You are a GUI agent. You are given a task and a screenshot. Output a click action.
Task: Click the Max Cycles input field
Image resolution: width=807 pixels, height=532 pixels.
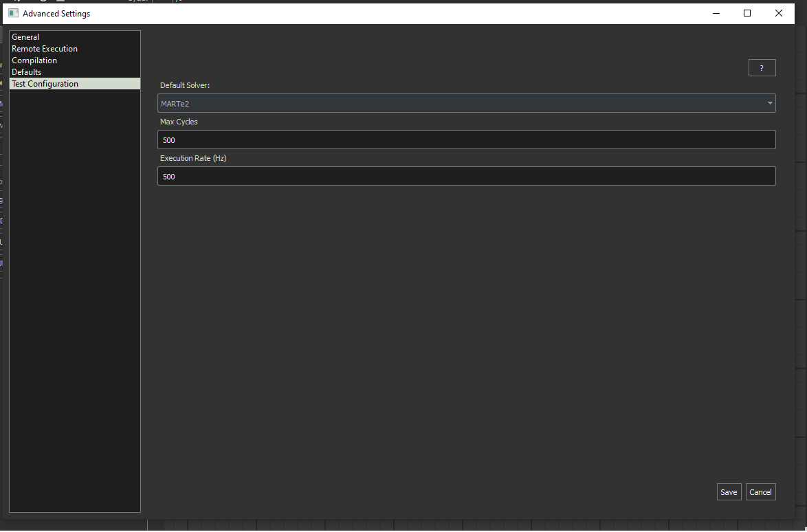[x=466, y=140]
